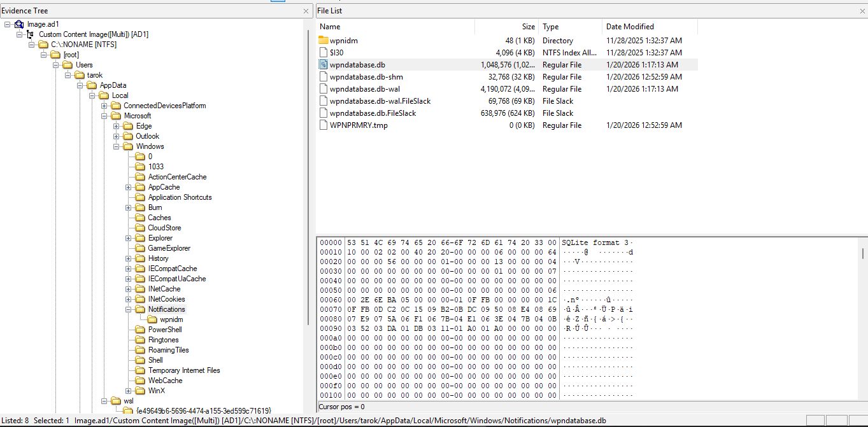Expand the WinX folder node
This screenshot has height=427, width=868.
tap(129, 391)
